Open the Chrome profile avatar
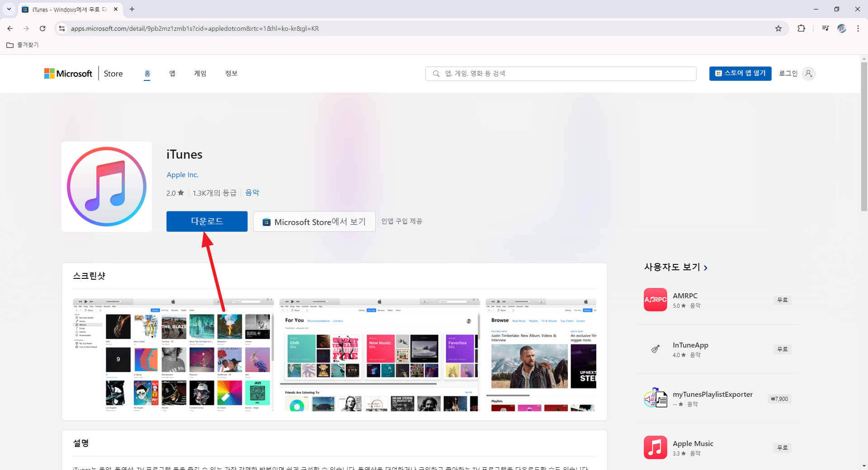 (842, 28)
